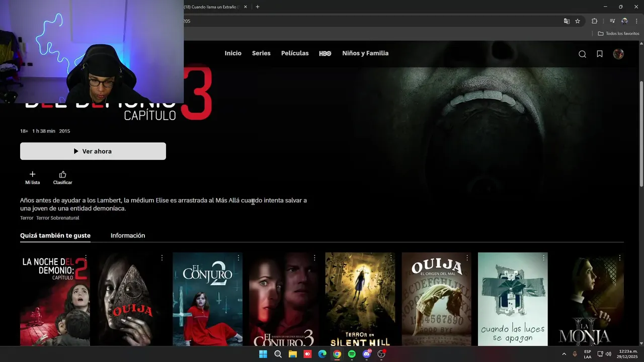Open a new browser tab with plus icon
644x362 pixels.
coord(258,7)
